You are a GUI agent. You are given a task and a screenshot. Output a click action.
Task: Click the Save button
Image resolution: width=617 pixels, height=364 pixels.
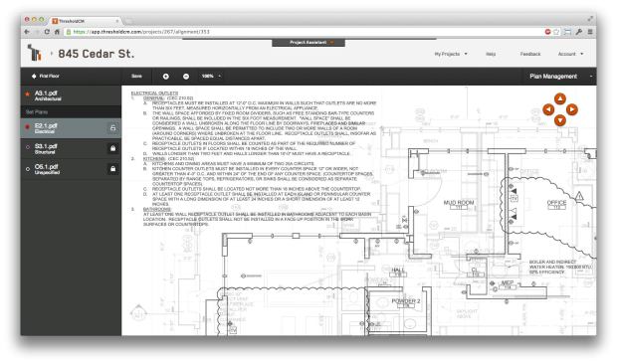[136, 77]
